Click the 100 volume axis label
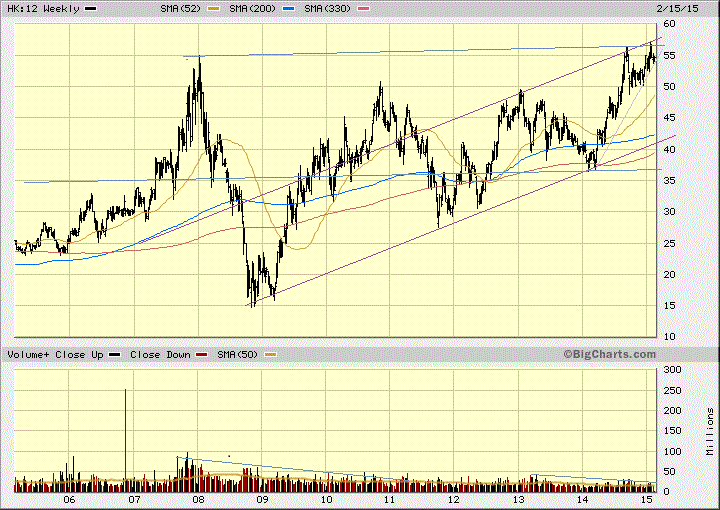The height and width of the screenshot is (510, 720). pos(673,452)
